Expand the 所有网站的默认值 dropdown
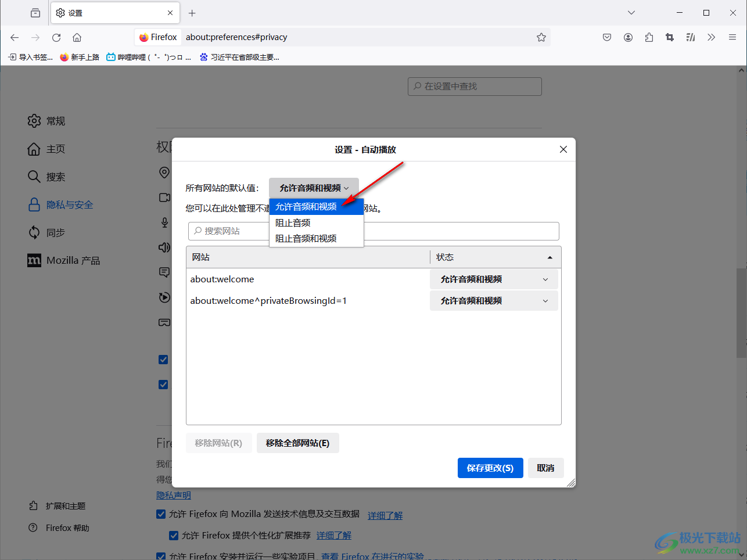Image resolution: width=747 pixels, height=560 pixels. click(x=314, y=188)
